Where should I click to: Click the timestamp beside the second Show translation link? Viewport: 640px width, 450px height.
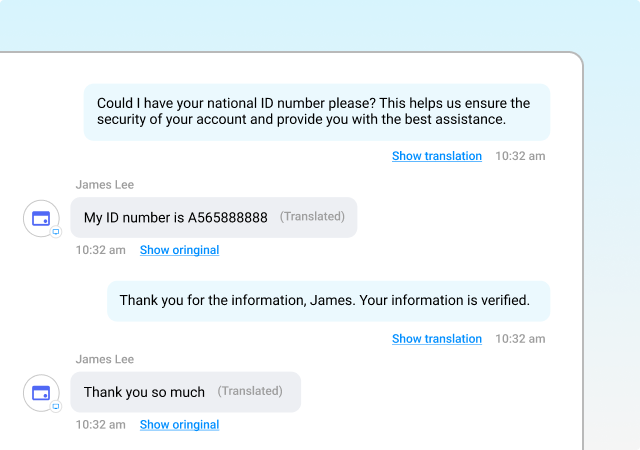coord(520,339)
